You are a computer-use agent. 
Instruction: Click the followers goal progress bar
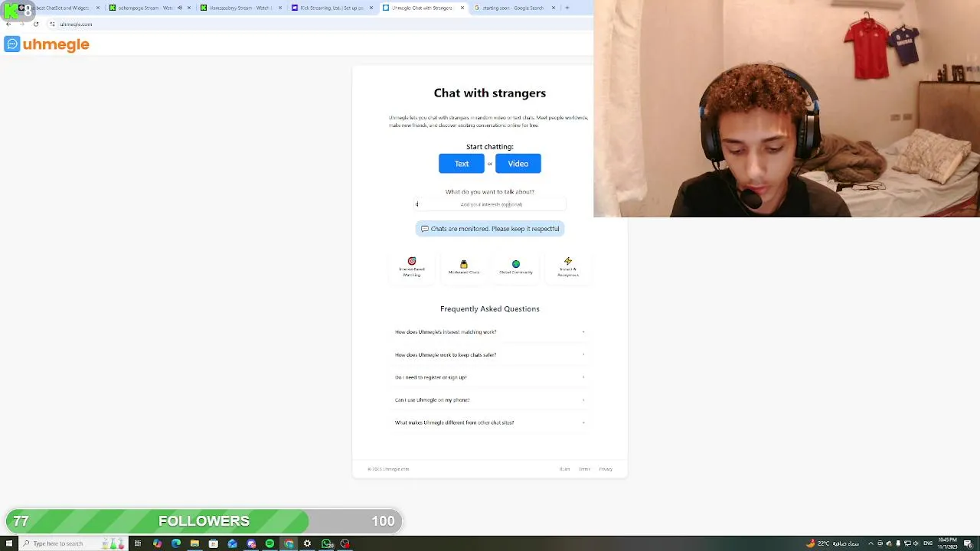point(204,521)
